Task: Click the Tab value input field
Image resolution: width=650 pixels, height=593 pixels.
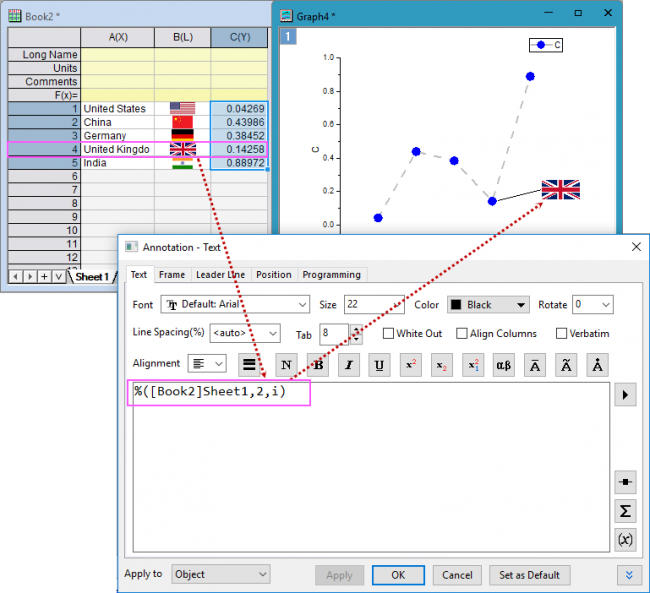Action: (x=334, y=334)
